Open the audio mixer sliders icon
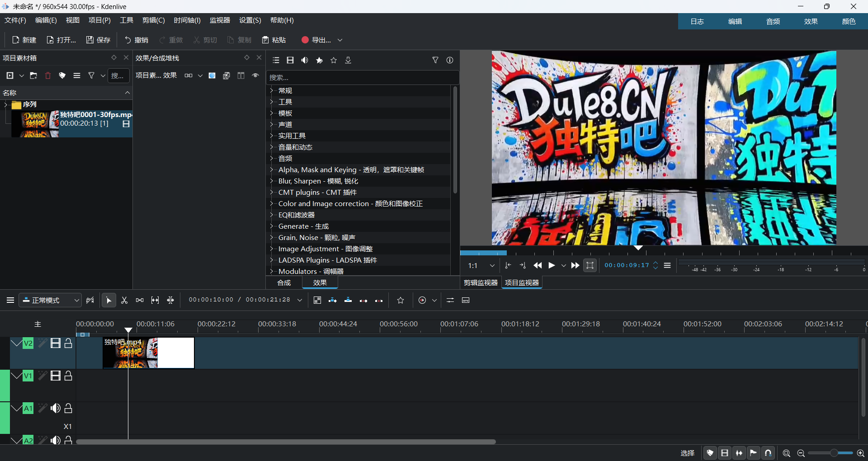The width and height of the screenshot is (868, 461). [450, 300]
